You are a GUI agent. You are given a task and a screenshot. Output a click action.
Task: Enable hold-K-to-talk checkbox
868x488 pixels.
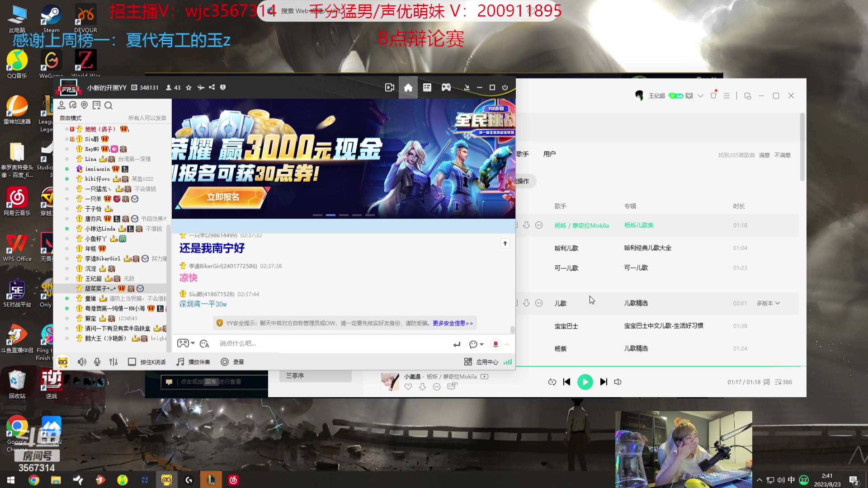click(x=132, y=362)
